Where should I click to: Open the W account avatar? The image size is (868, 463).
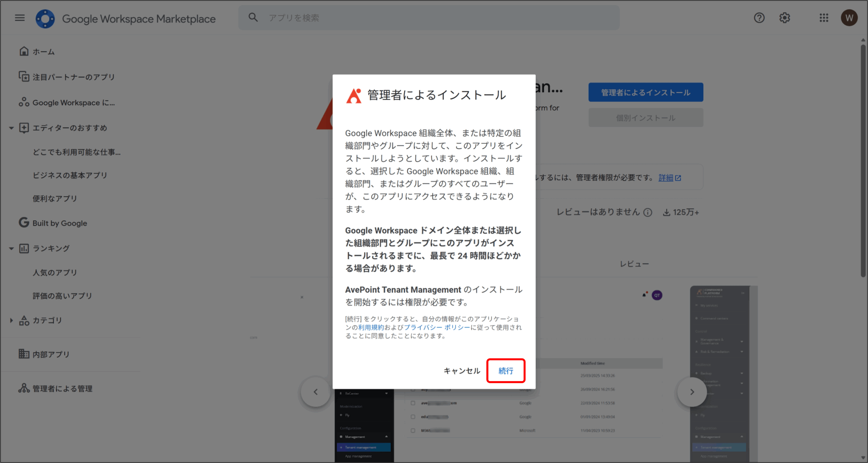tap(849, 18)
